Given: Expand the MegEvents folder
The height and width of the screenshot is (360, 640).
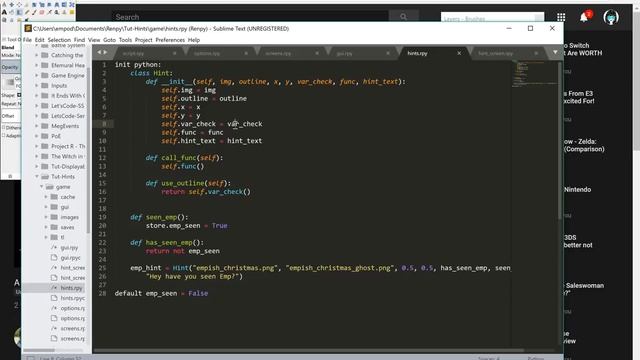Looking at the screenshot, I should click(x=37, y=126).
